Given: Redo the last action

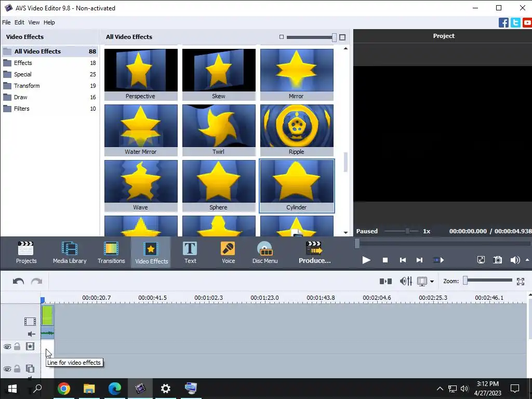Looking at the screenshot, I should coord(37,281).
